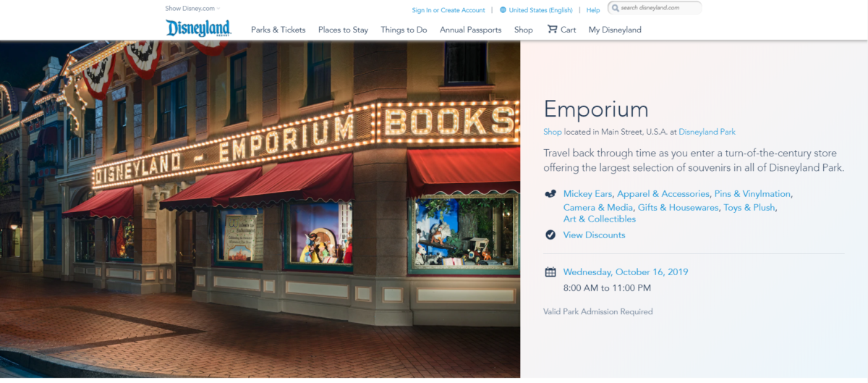Image resolution: width=868 pixels, height=383 pixels.
Task: Click the View Discounts link
Action: pyautogui.click(x=595, y=235)
